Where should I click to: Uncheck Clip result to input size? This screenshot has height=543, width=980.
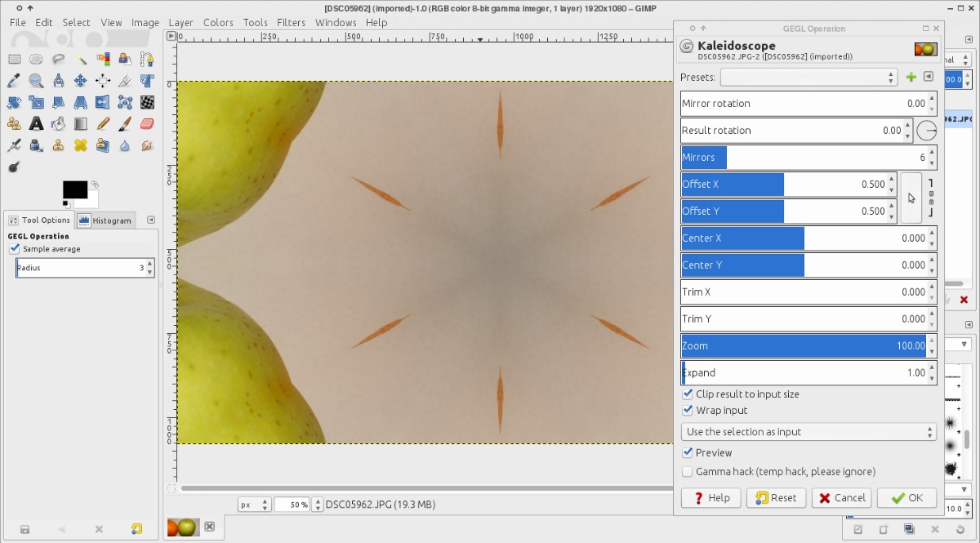pyautogui.click(x=688, y=394)
